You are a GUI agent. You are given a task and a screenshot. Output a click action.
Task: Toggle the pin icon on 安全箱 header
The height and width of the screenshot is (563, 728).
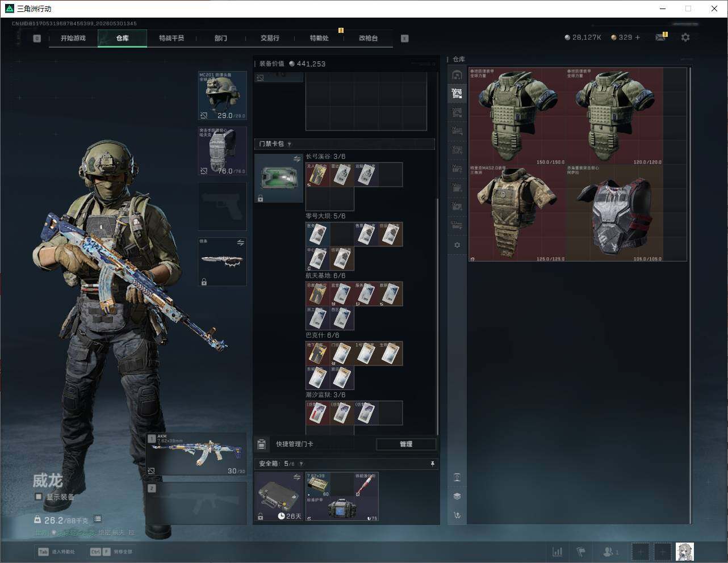point(432,464)
